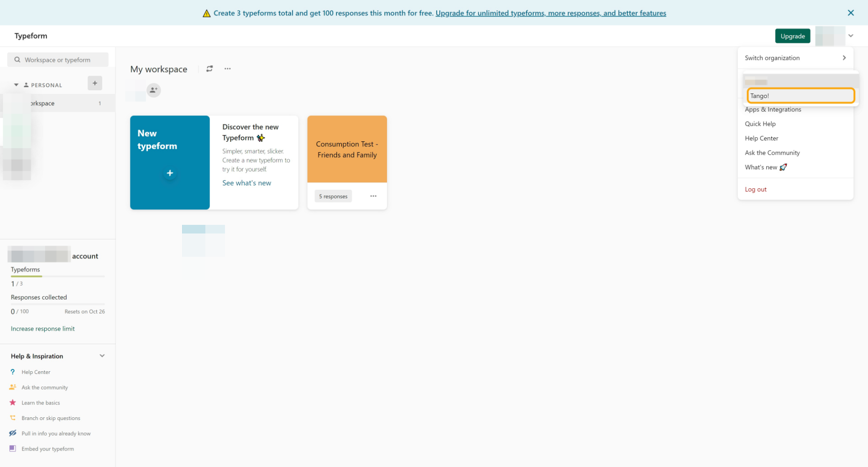The width and height of the screenshot is (868, 467).
Task: Open Ask the community sidebar link
Action: click(x=45, y=388)
